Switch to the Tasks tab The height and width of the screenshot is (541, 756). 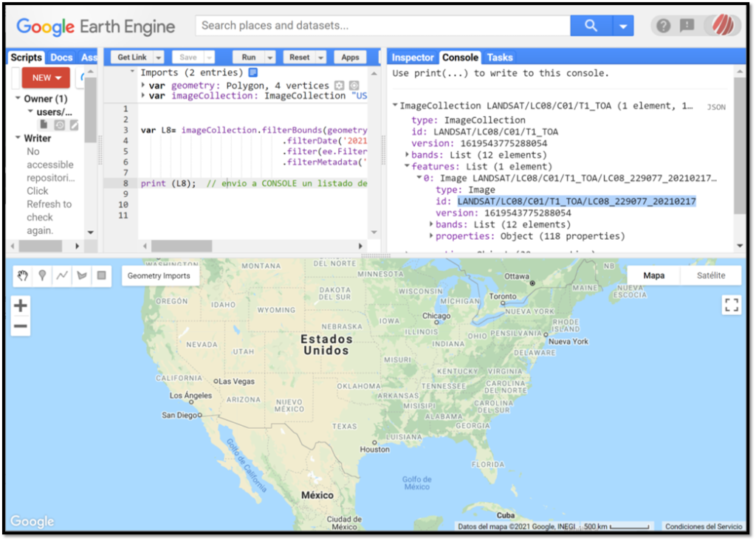pos(500,58)
